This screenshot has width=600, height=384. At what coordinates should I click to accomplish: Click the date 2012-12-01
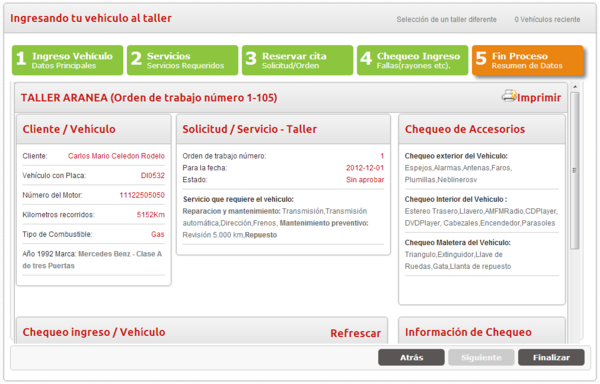(365, 168)
